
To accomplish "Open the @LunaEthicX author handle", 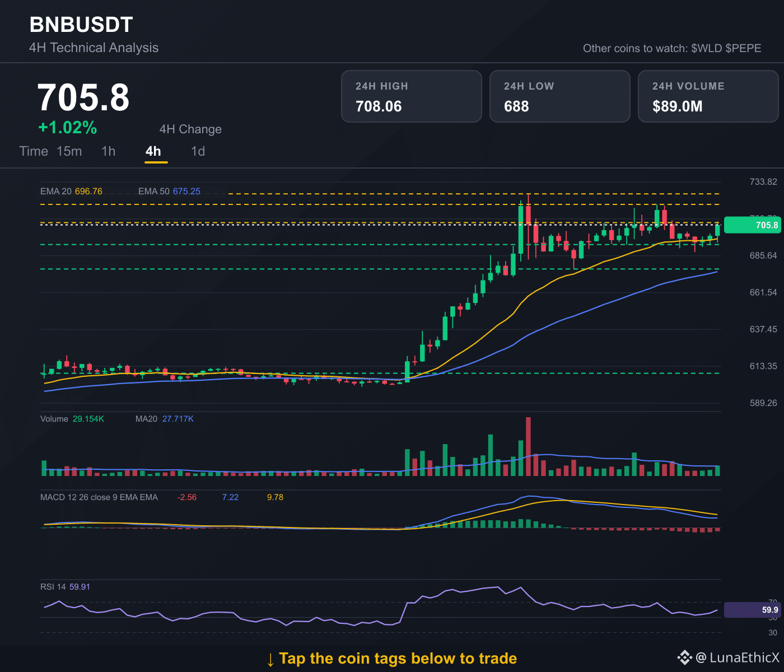I will coord(737,657).
